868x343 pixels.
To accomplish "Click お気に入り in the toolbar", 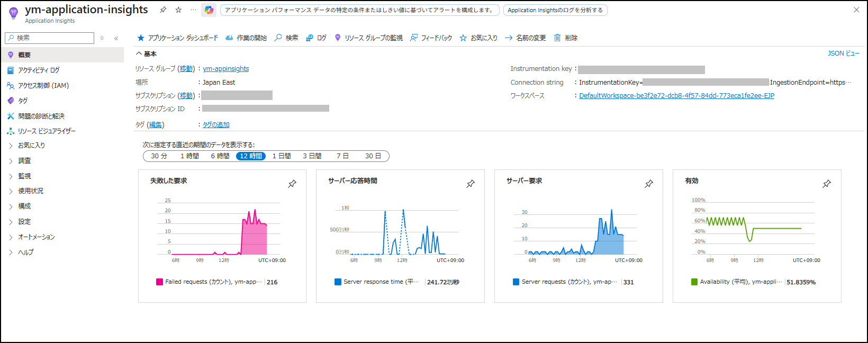I will click(x=478, y=38).
